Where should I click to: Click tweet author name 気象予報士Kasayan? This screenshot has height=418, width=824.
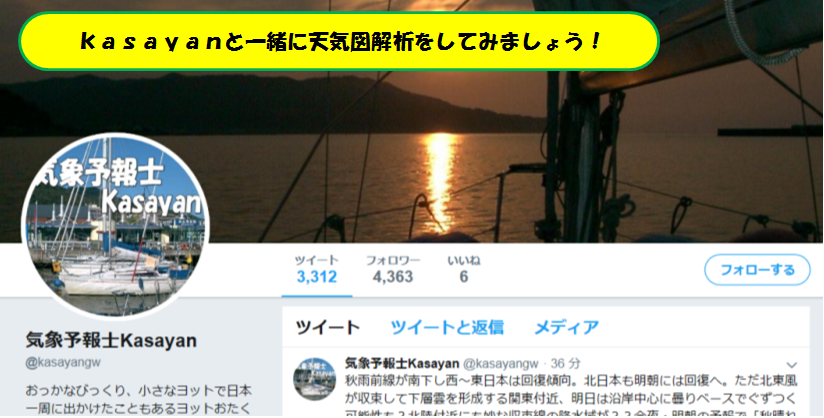[x=402, y=363]
